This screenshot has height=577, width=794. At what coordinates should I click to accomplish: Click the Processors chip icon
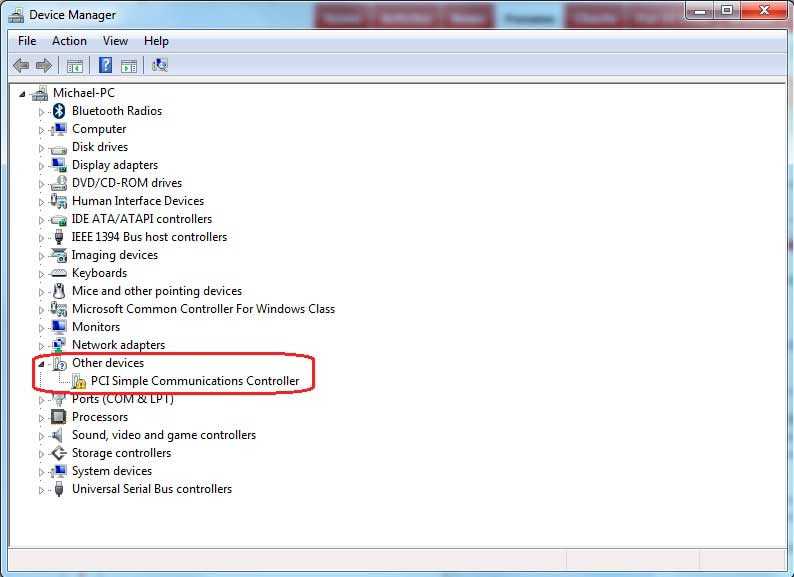(59, 417)
